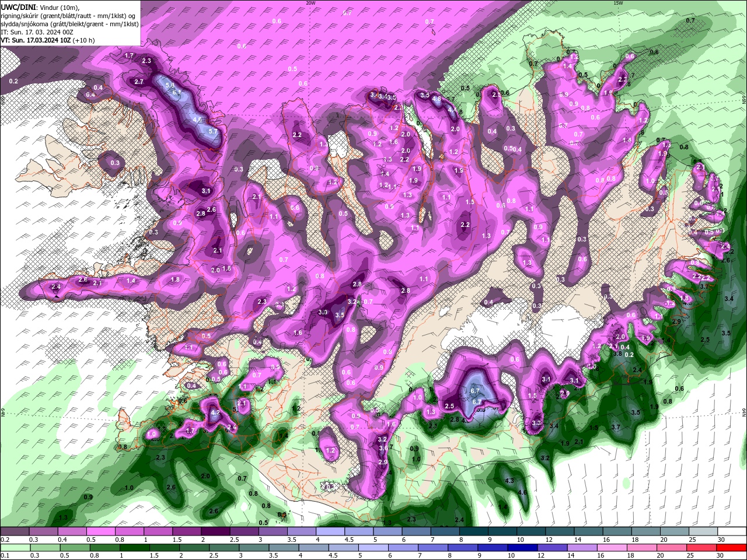Click the 4.6 rain value off the south coast
The width and height of the screenshot is (747, 560).
point(523,492)
